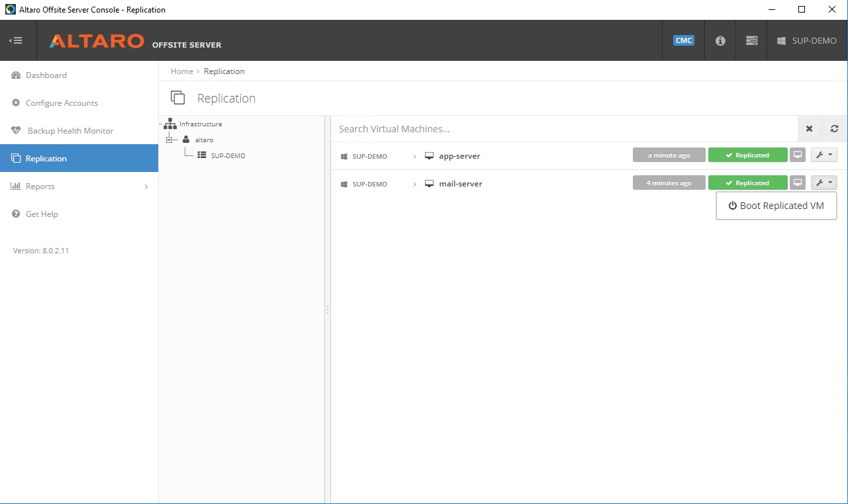Click the mail-server VM name
Image resolution: width=848 pixels, height=504 pixels.
[x=461, y=184]
